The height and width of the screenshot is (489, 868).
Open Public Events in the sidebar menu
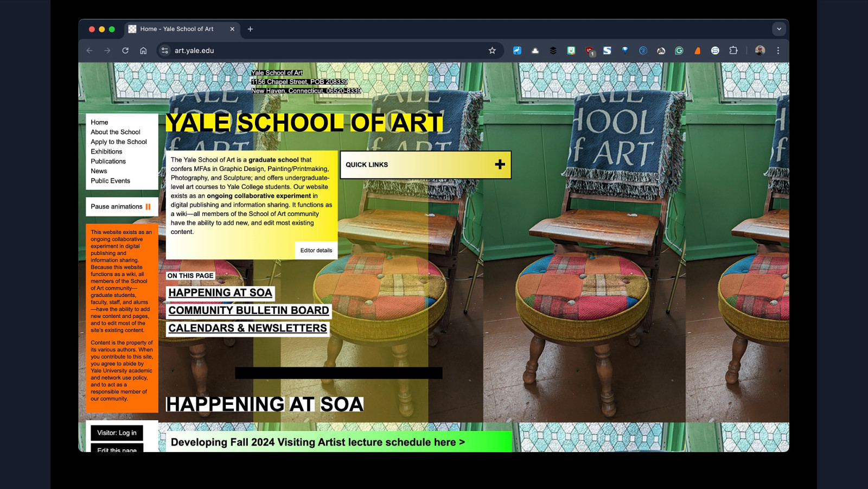110,181
